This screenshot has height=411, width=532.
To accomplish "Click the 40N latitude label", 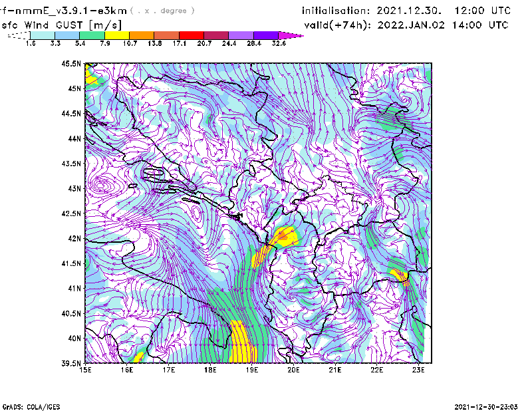I will [x=74, y=339].
